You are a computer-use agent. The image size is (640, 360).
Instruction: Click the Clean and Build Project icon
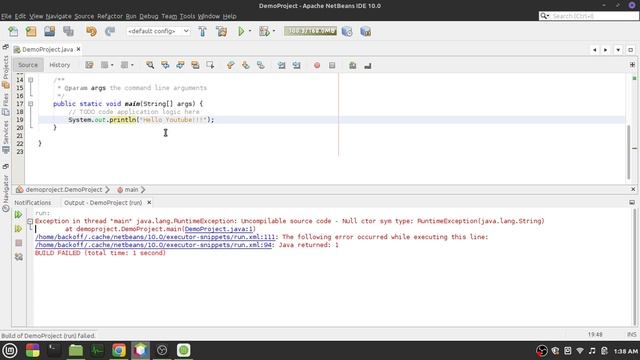[222, 31]
